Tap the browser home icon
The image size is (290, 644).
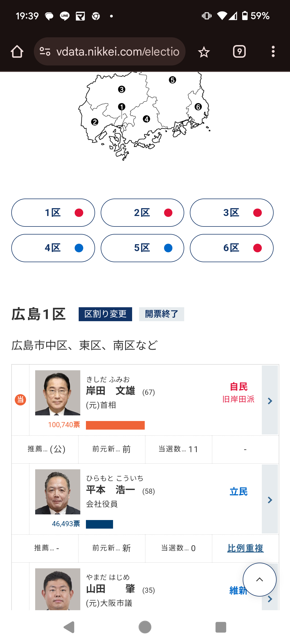(17, 52)
